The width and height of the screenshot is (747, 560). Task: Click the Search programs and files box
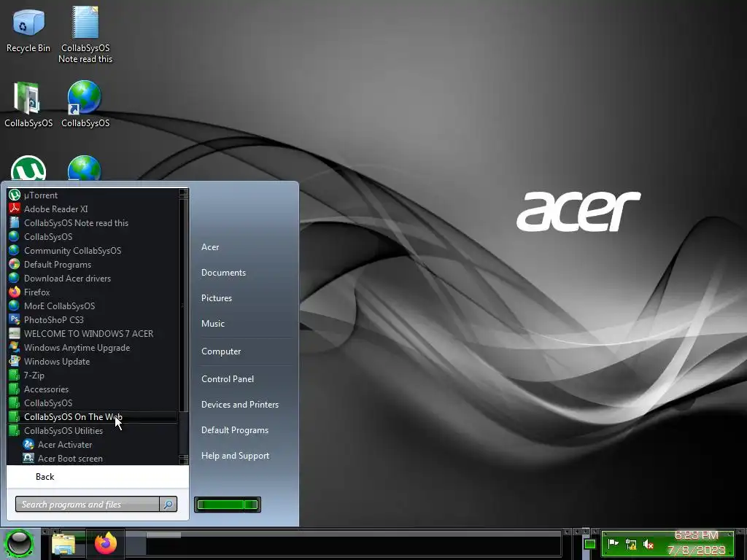(88, 505)
